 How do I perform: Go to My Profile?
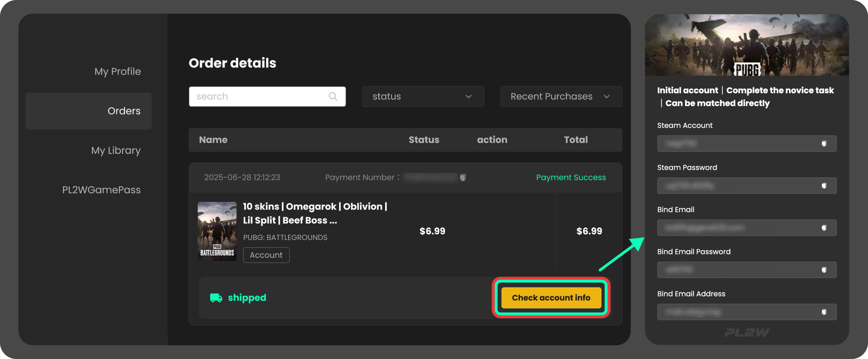coord(117,71)
